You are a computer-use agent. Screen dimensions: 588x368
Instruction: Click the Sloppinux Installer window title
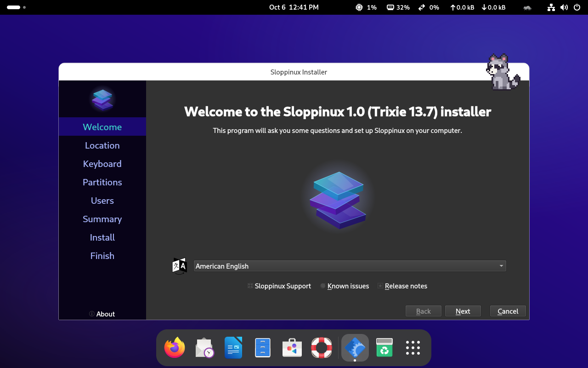pos(299,72)
